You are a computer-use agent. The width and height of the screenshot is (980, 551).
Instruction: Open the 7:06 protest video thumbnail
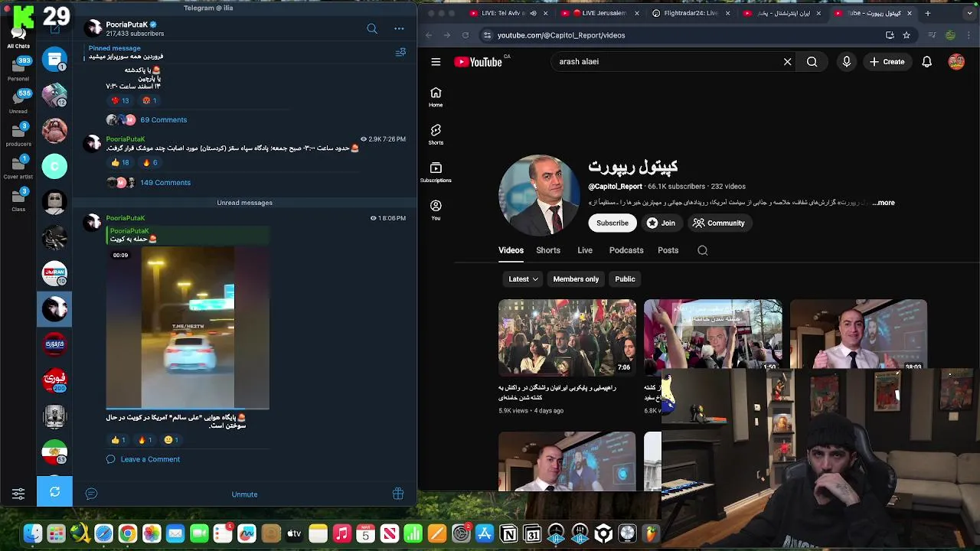tap(567, 337)
